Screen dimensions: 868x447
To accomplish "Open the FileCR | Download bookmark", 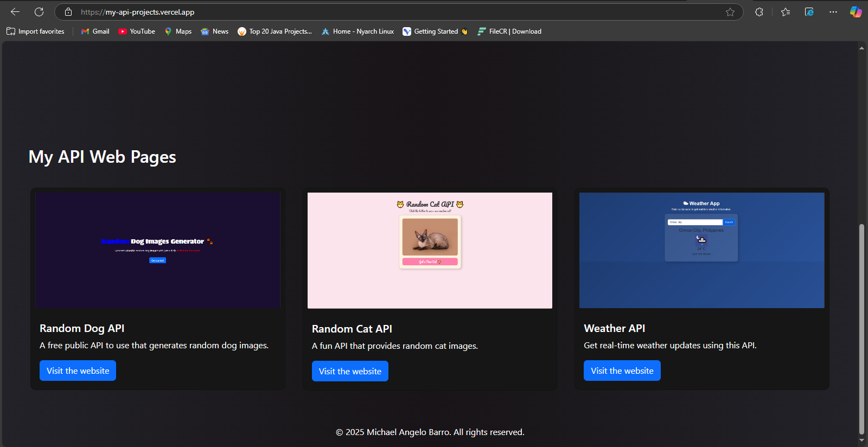I will [x=509, y=31].
